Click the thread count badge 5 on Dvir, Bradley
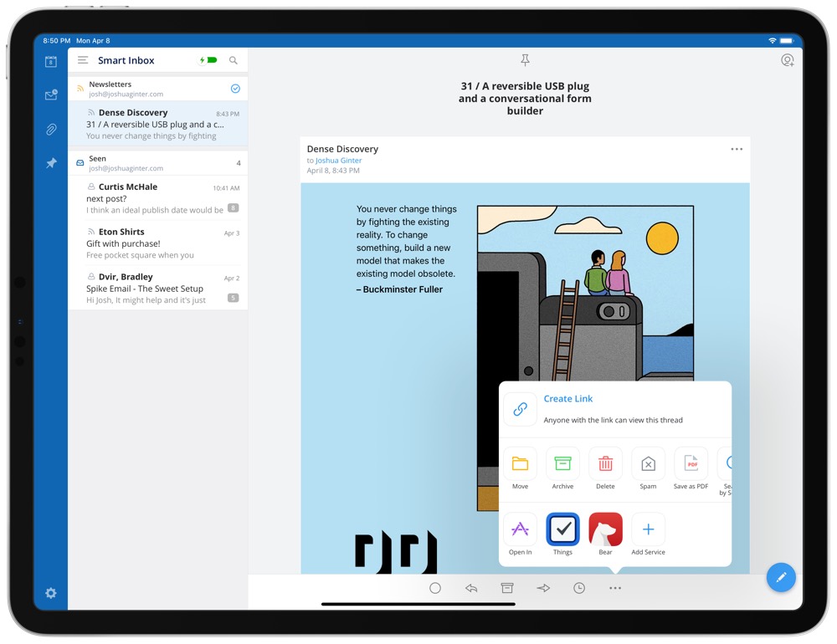This screenshot has height=644, width=837. point(234,298)
